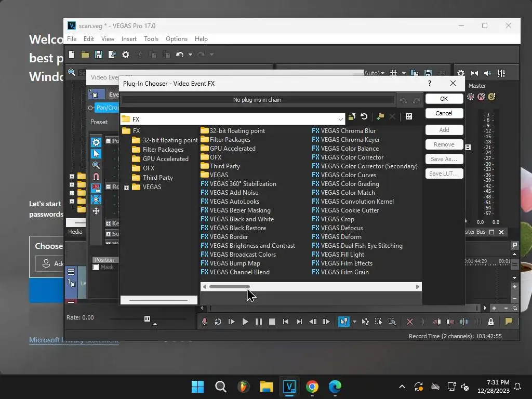Go to start of the project
The image size is (532, 399).
[x=286, y=322]
